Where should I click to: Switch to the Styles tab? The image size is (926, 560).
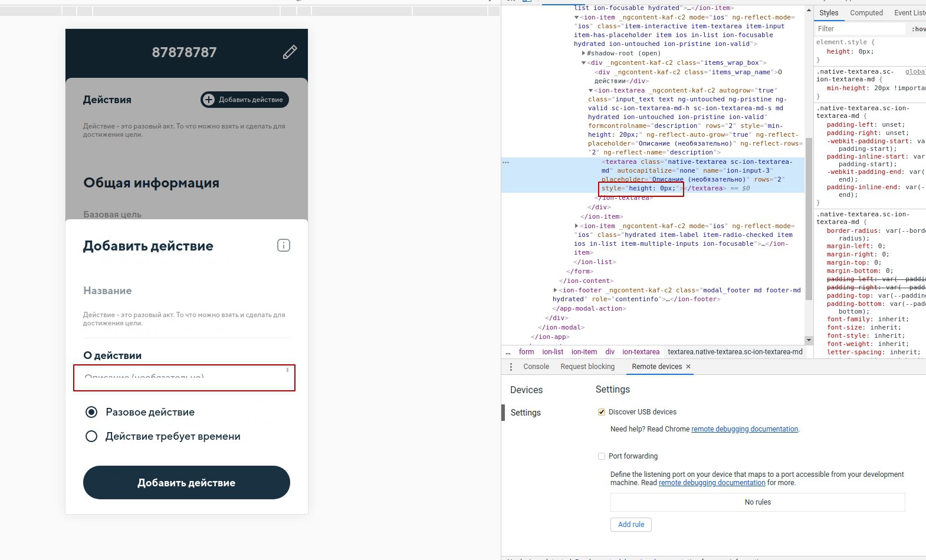(828, 13)
